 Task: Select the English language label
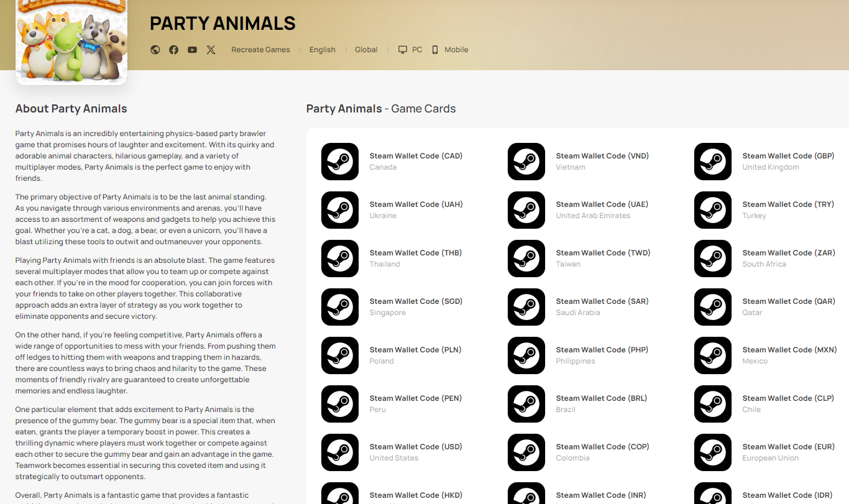click(x=323, y=50)
